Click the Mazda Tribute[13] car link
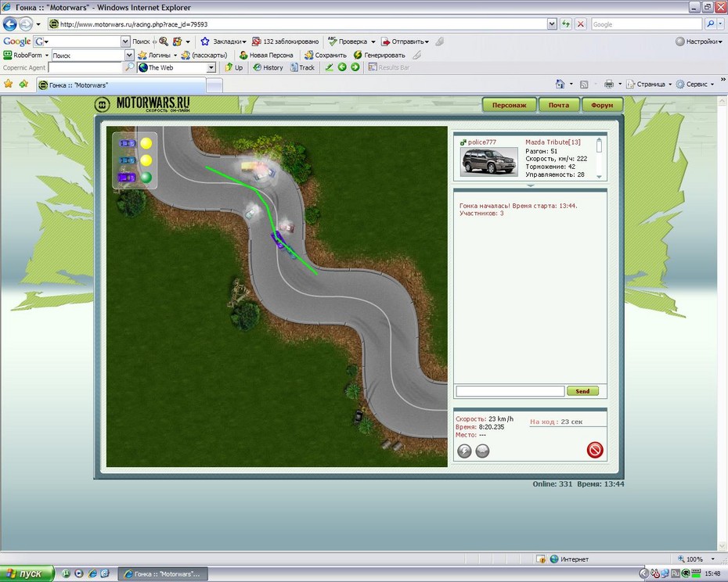The image size is (728, 582). (553, 142)
